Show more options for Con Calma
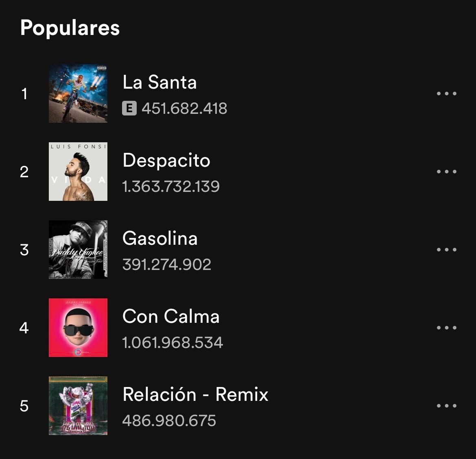 click(446, 328)
